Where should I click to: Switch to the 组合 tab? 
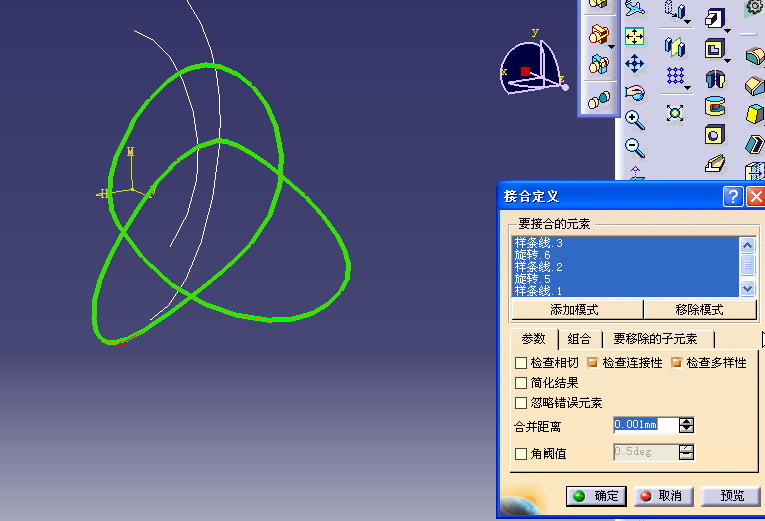point(580,339)
